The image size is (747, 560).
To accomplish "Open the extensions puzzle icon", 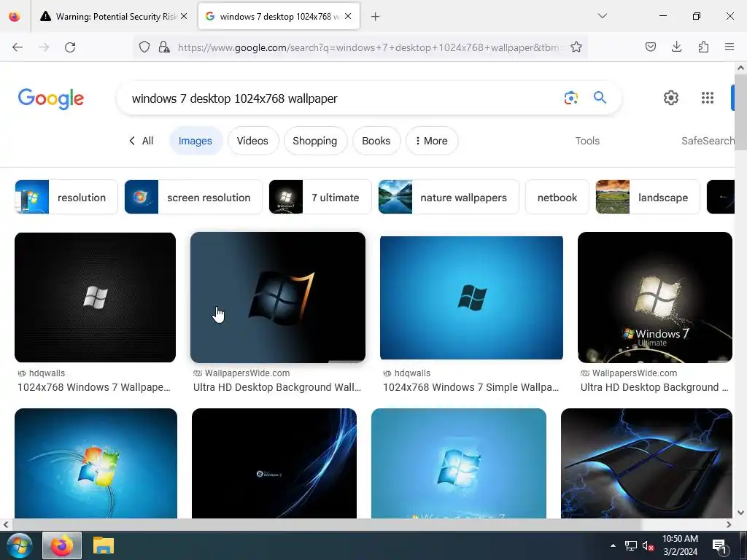I will pyautogui.click(x=703, y=47).
